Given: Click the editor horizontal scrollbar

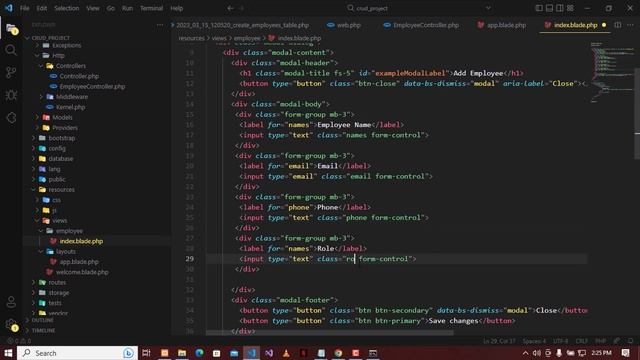Looking at the screenshot, I should pyautogui.click(x=329, y=333).
